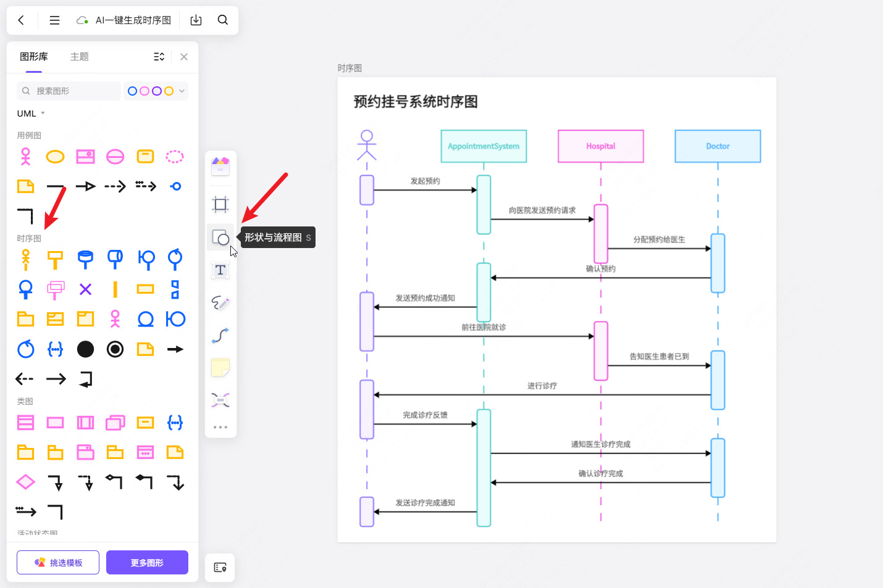Open the color style circles dropdown
The width and height of the screenshot is (883, 588).
tap(156, 91)
